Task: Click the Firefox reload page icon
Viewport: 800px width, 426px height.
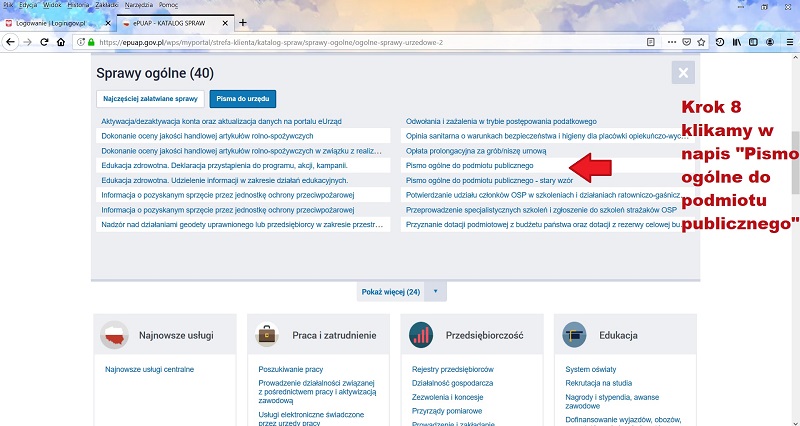Action: [x=44, y=42]
